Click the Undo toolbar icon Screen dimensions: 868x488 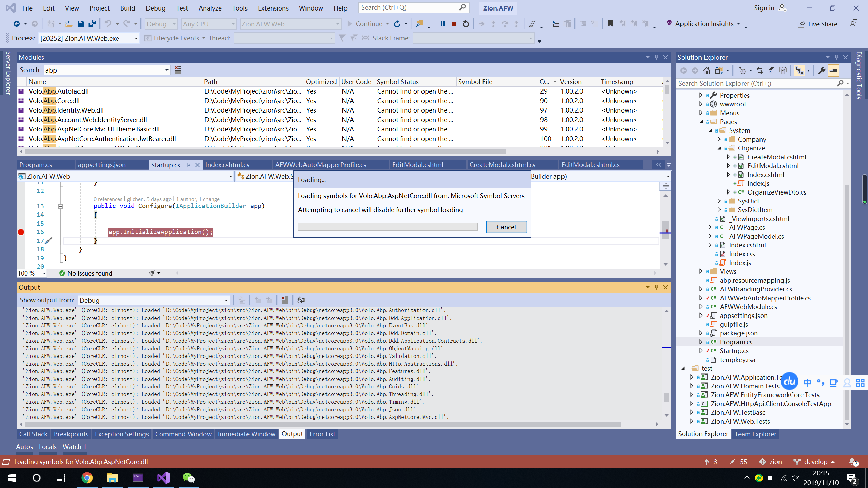tap(108, 24)
